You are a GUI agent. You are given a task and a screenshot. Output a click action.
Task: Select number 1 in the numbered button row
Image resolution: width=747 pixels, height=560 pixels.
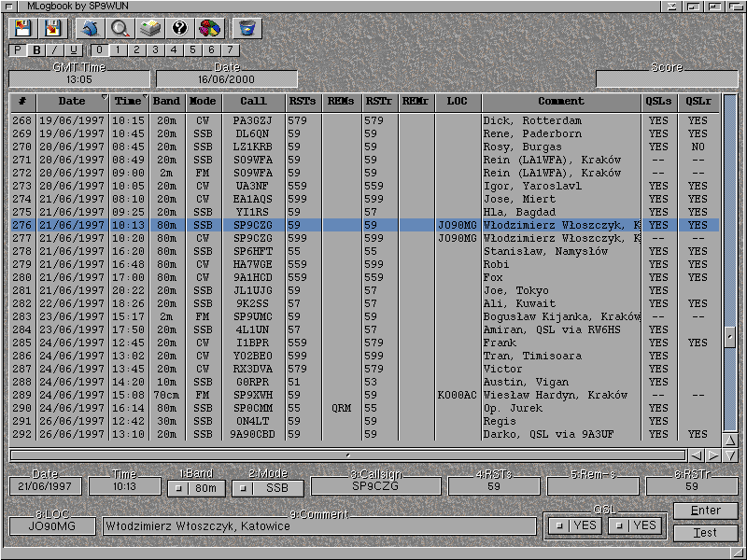tap(118, 50)
